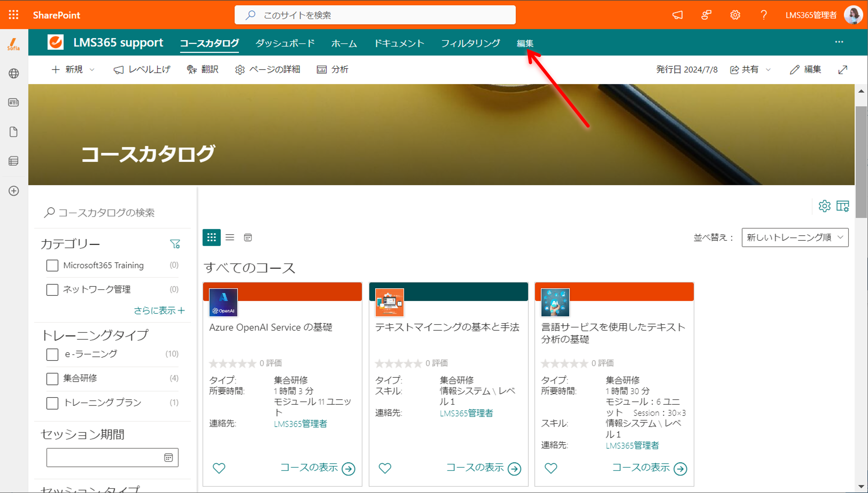The width and height of the screenshot is (868, 493).
Task: Open the 新しいトレーニング順 sort dropdown
Action: 795,237
